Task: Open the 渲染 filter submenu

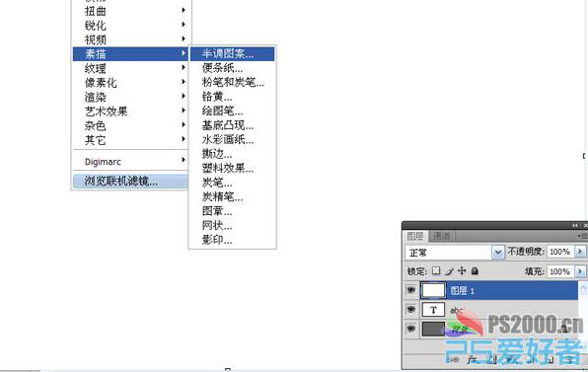Action: 130,97
